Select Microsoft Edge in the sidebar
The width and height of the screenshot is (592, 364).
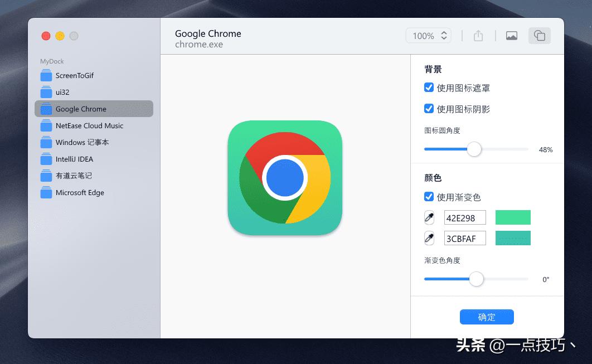(x=79, y=192)
